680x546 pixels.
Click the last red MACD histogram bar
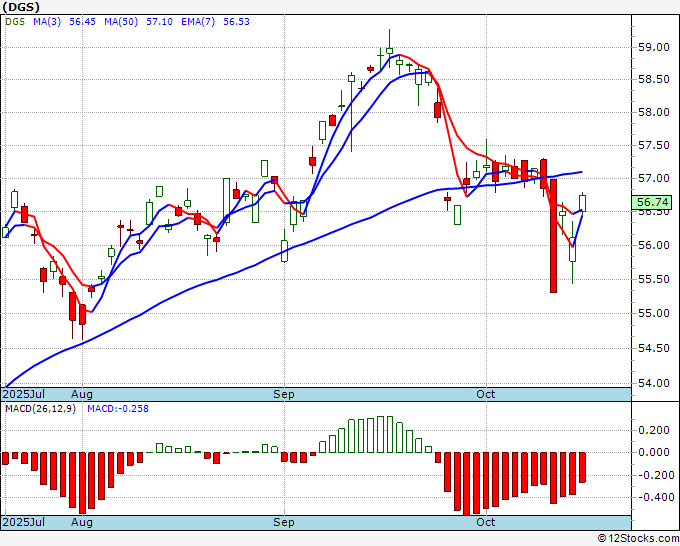coord(582,467)
